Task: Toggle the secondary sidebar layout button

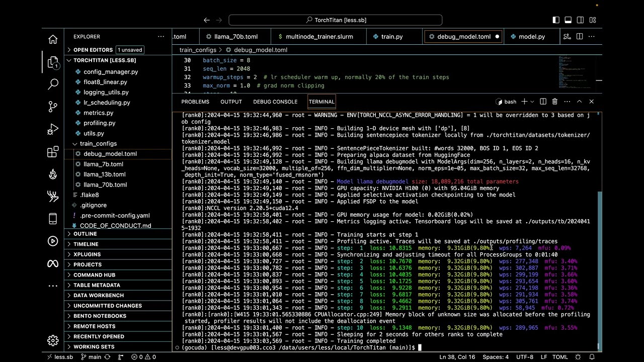Action: click(580, 20)
